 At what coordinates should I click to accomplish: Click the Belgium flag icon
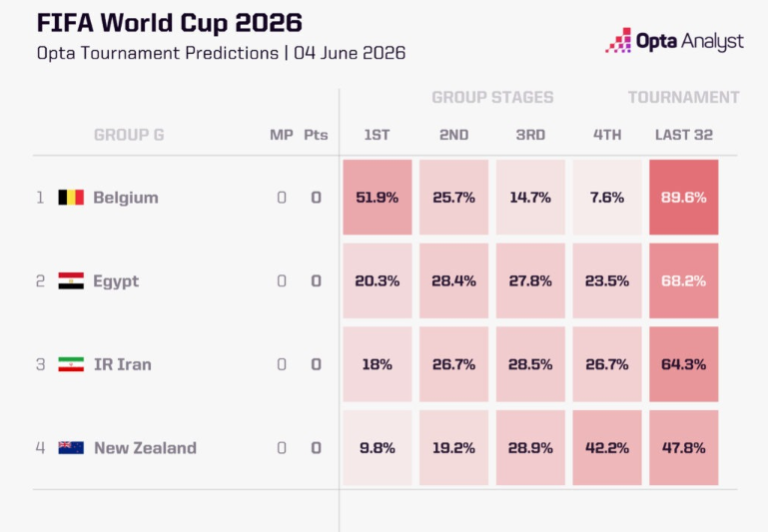[71, 198]
